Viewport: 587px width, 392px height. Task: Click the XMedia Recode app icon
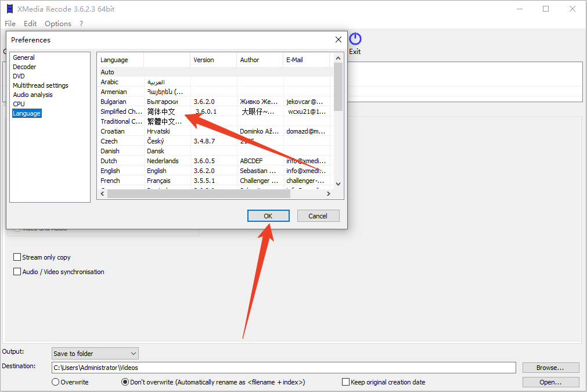(x=9, y=9)
